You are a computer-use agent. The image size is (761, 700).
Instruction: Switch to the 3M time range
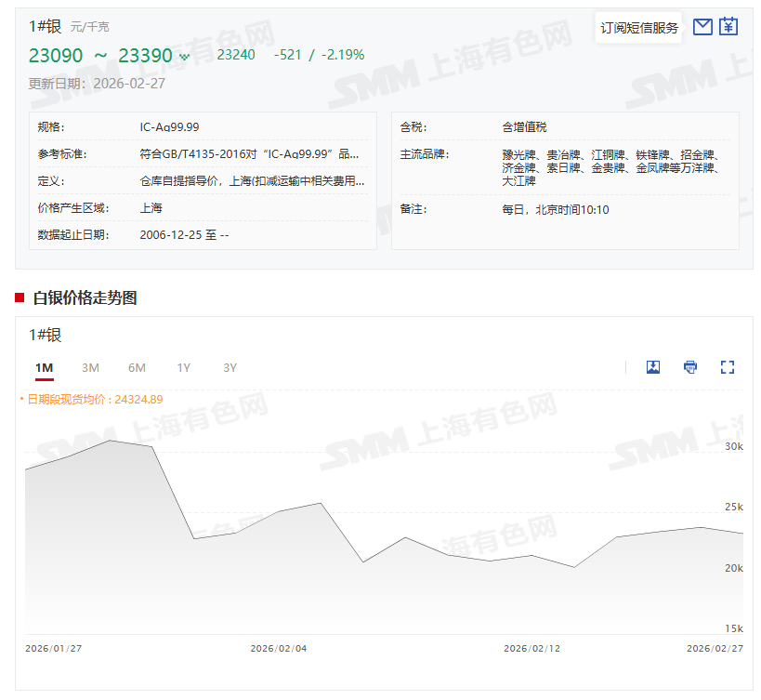click(x=90, y=368)
